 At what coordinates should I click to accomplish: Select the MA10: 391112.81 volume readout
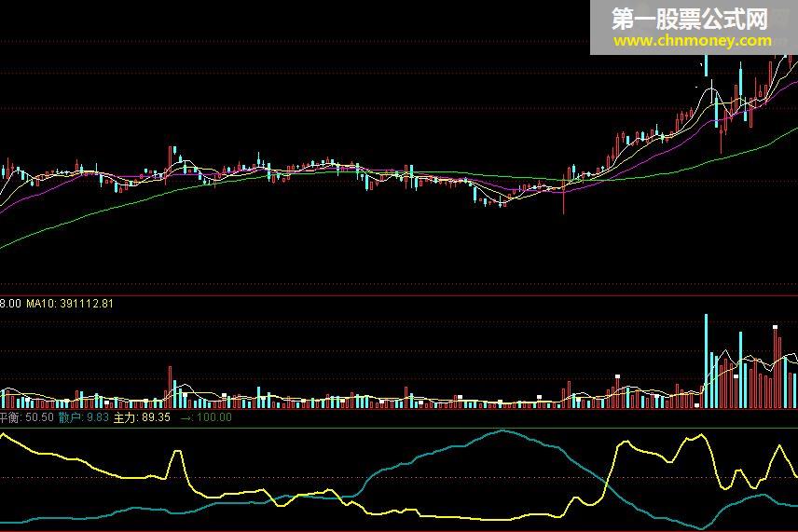click(70, 304)
